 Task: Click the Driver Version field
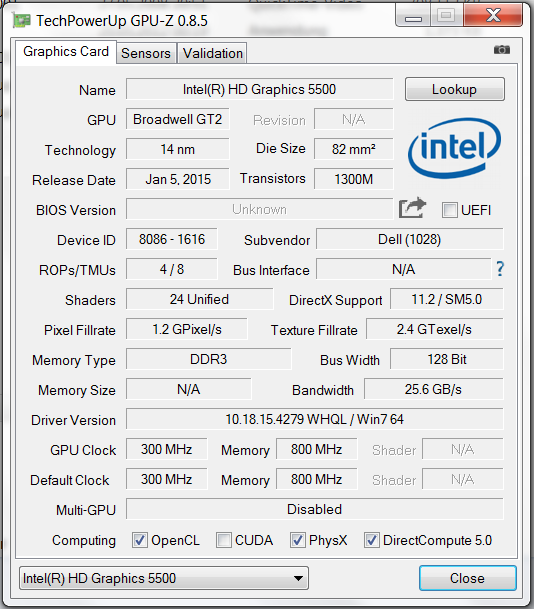(x=315, y=419)
